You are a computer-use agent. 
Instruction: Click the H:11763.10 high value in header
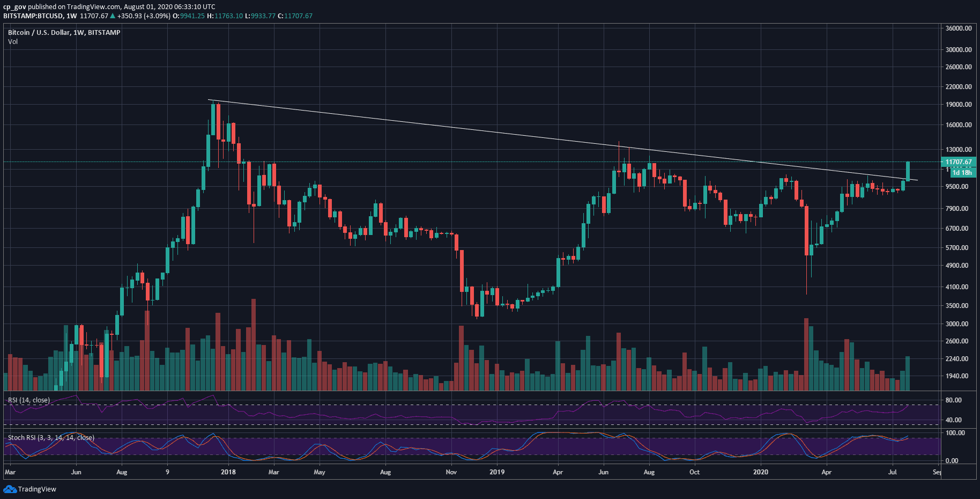pos(225,16)
